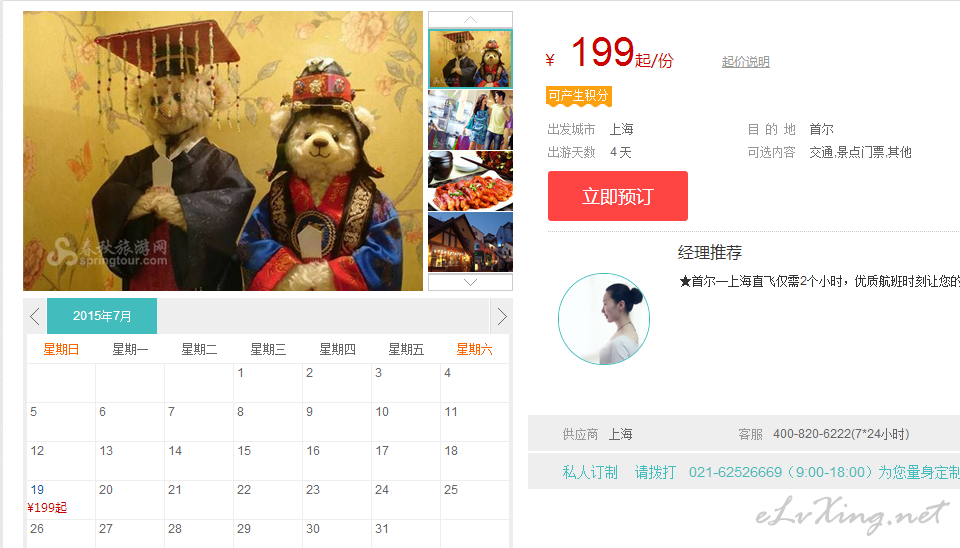
Task: Click the main teddy bear photo
Action: click(x=223, y=151)
